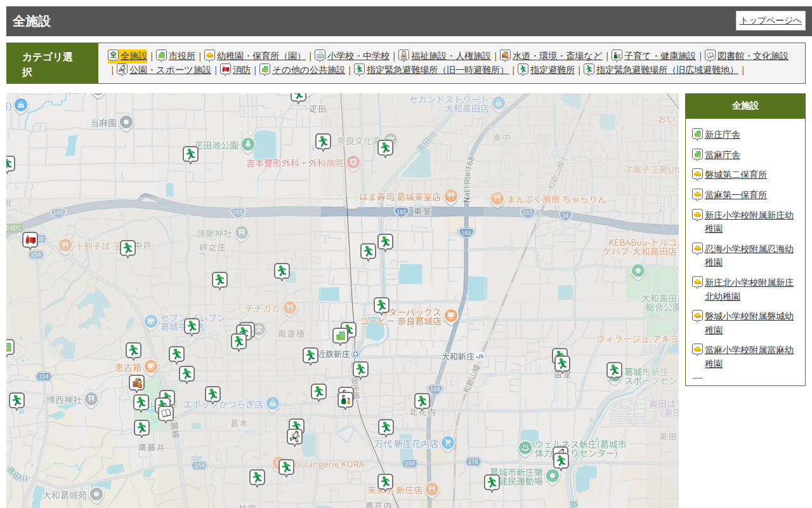Click 吉本整形外科・外科病院 on the map
The image size is (812, 508).
coord(295,163)
